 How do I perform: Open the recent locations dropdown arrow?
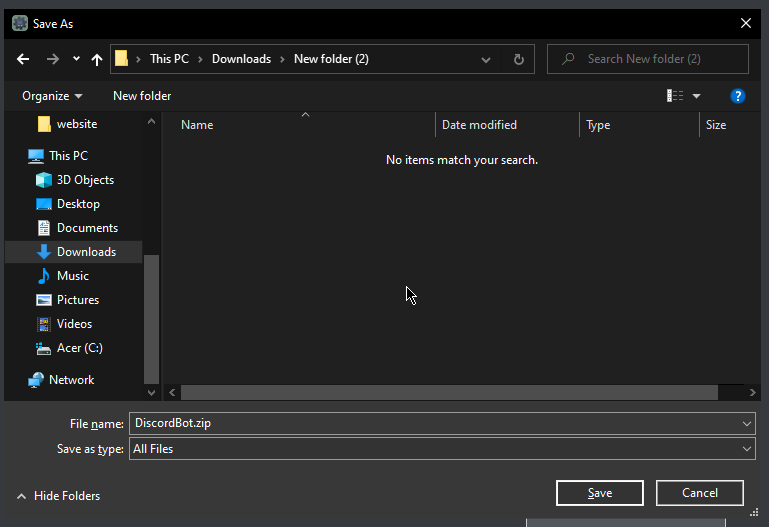tap(76, 59)
